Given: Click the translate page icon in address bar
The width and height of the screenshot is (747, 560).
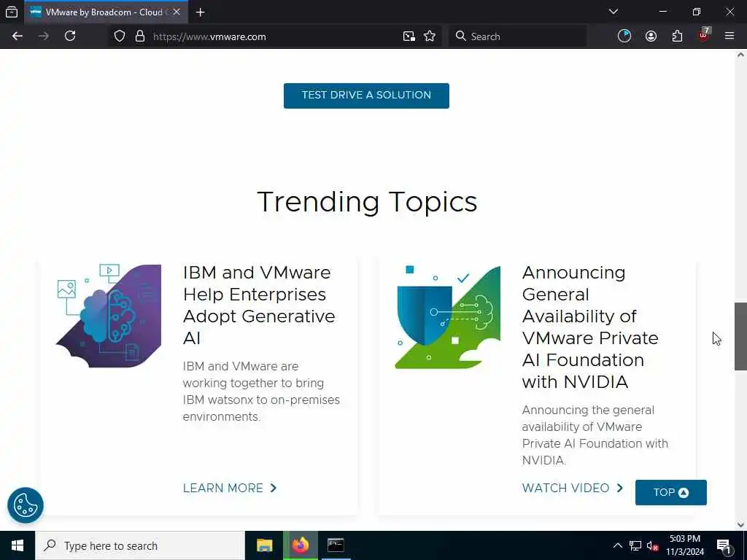Looking at the screenshot, I should pos(409,36).
